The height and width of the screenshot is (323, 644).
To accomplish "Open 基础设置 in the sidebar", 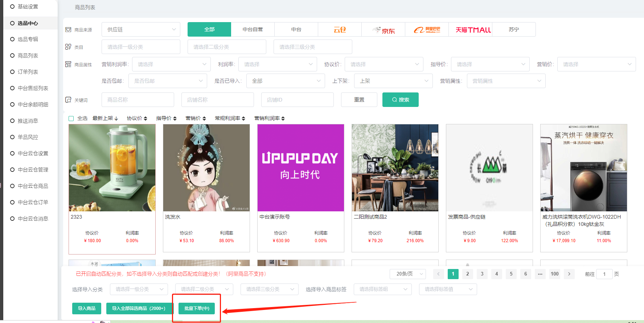I will pyautogui.click(x=28, y=7).
